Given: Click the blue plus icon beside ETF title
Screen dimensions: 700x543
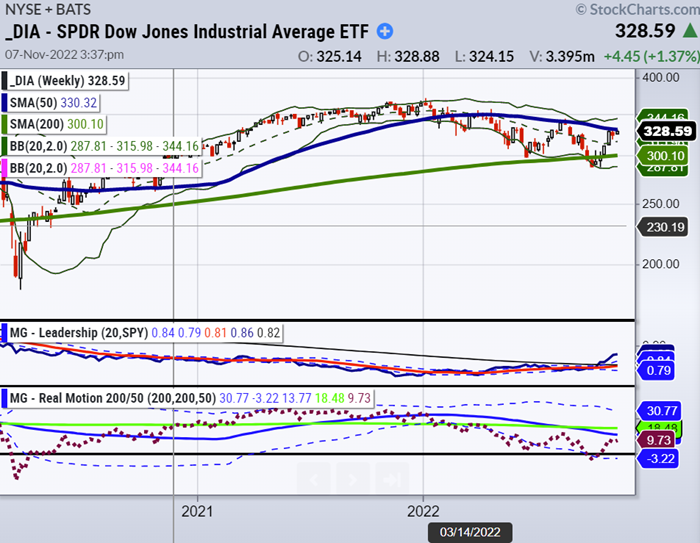Looking at the screenshot, I should [x=385, y=32].
